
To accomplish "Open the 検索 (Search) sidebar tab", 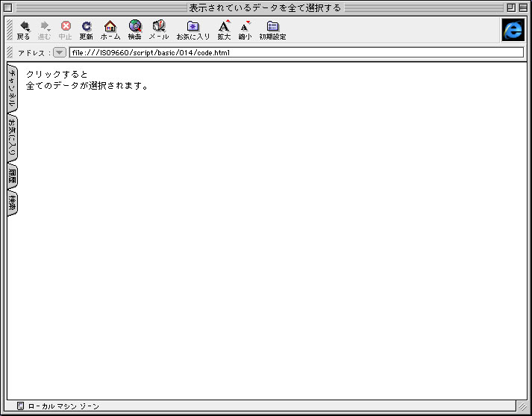I will tap(11, 202).
